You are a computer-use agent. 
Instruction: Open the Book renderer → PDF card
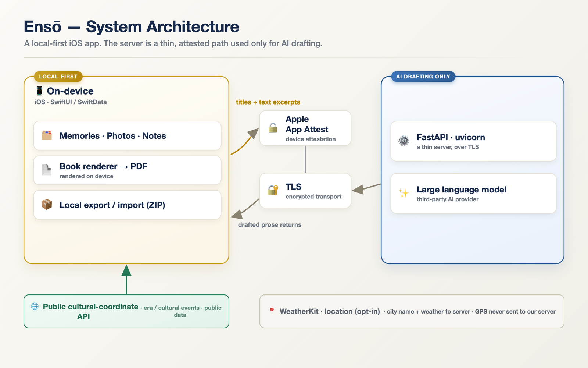[127, 170]
